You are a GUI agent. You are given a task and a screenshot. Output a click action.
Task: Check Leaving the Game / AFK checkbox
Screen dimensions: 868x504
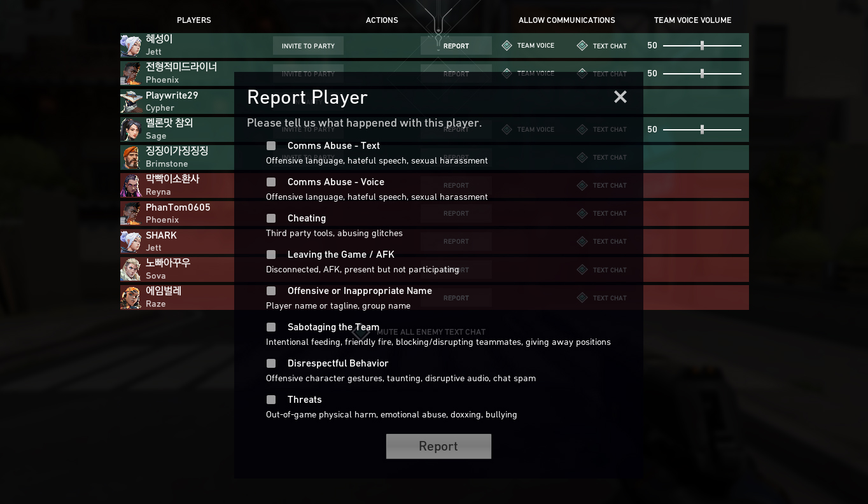coord(271,255)
